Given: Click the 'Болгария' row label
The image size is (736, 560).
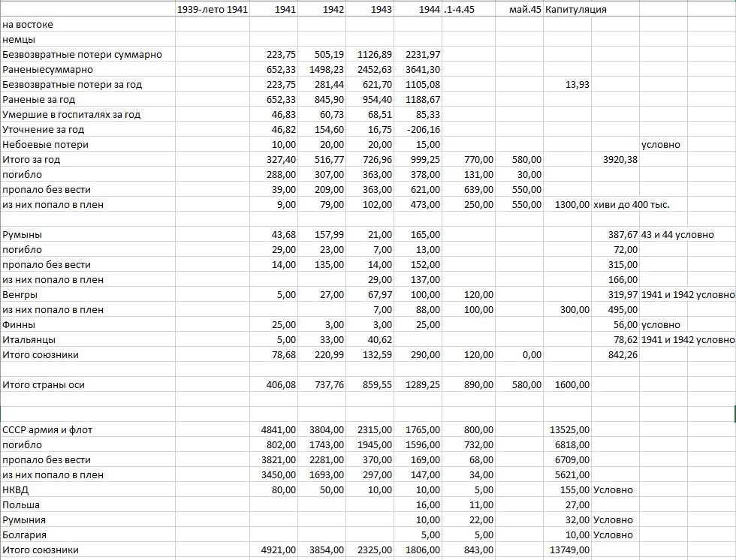Looking at the screenshot, I should point(89,534).
